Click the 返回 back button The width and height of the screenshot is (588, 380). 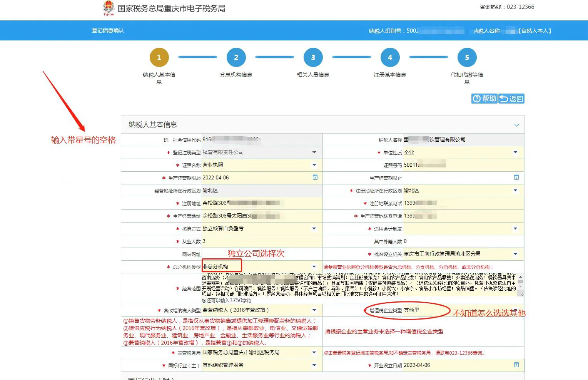click(x=511, y=99)
